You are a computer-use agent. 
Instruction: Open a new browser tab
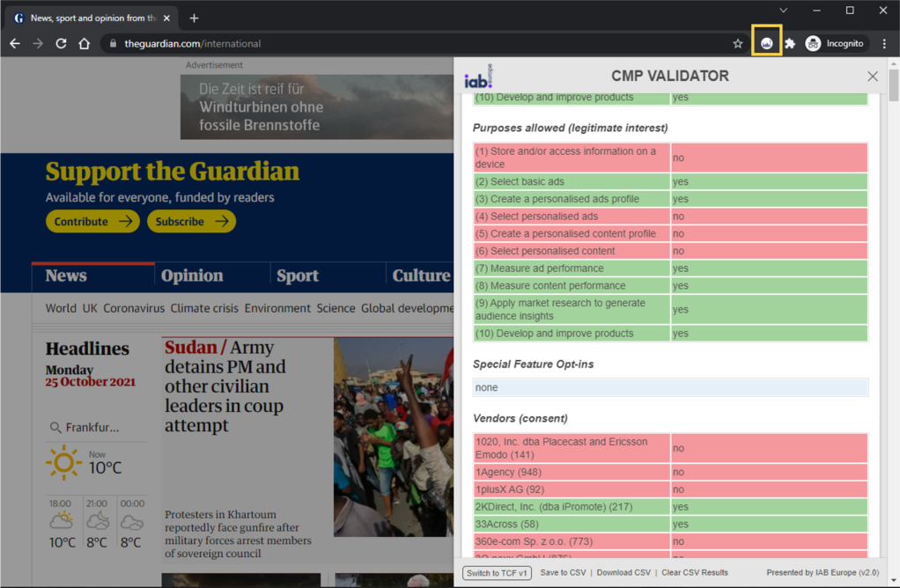pos(194,18)
